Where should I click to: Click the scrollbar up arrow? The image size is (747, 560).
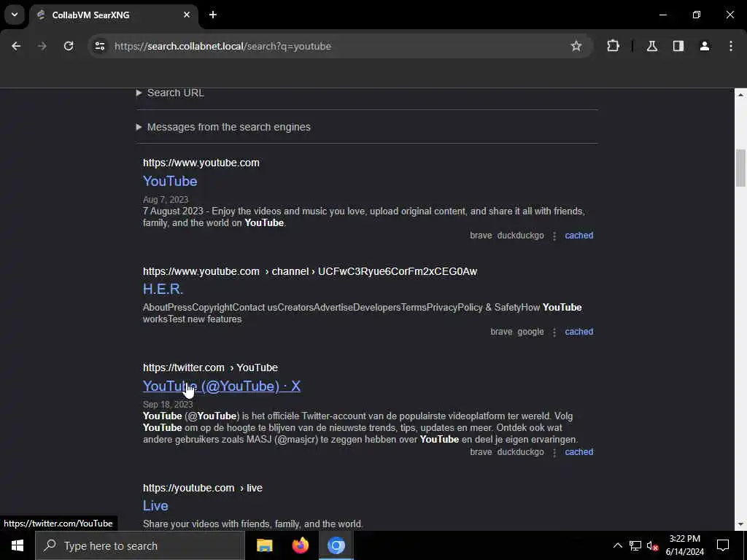pos(740,95)
